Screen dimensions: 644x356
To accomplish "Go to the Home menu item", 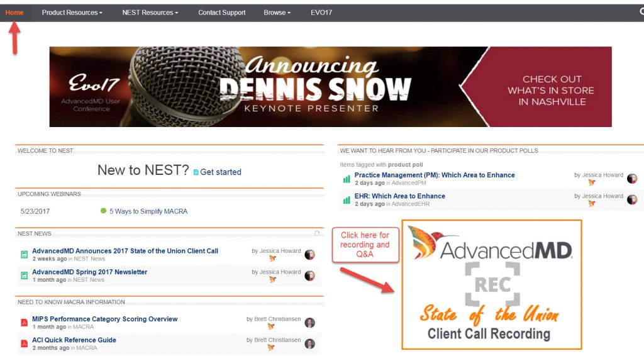I will tap(14, 13).
